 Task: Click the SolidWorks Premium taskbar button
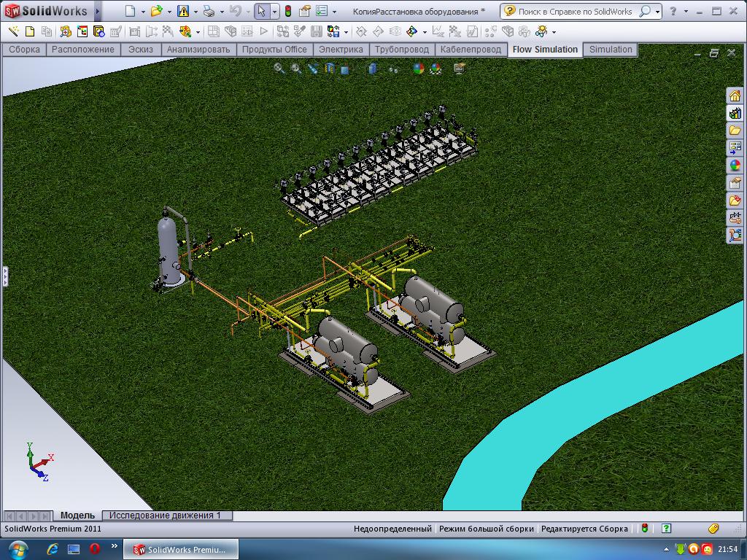pos(181,550)
